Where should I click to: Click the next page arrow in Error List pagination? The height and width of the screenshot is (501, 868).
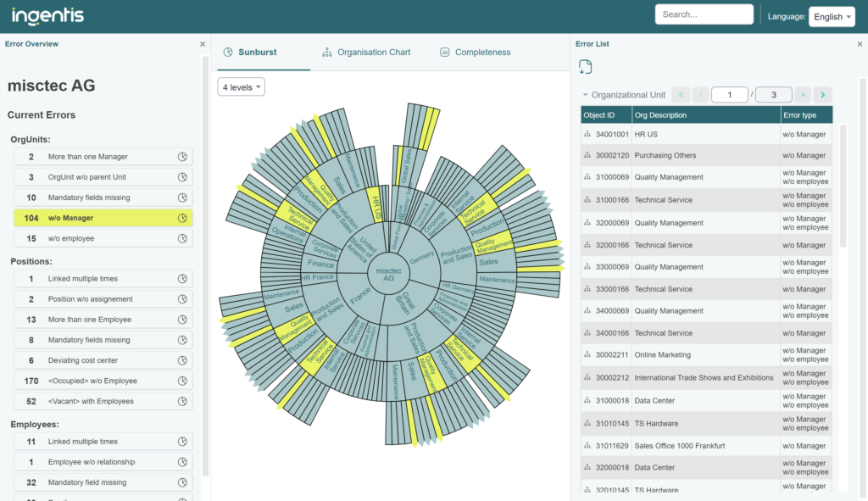pyautogui.click(x=803, y=94)
